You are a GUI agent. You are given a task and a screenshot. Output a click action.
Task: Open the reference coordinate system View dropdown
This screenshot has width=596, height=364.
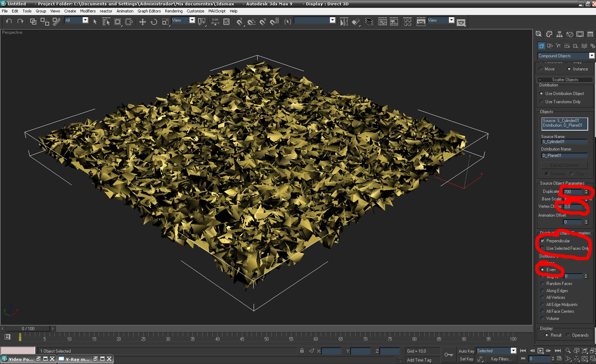coord(183,20)
